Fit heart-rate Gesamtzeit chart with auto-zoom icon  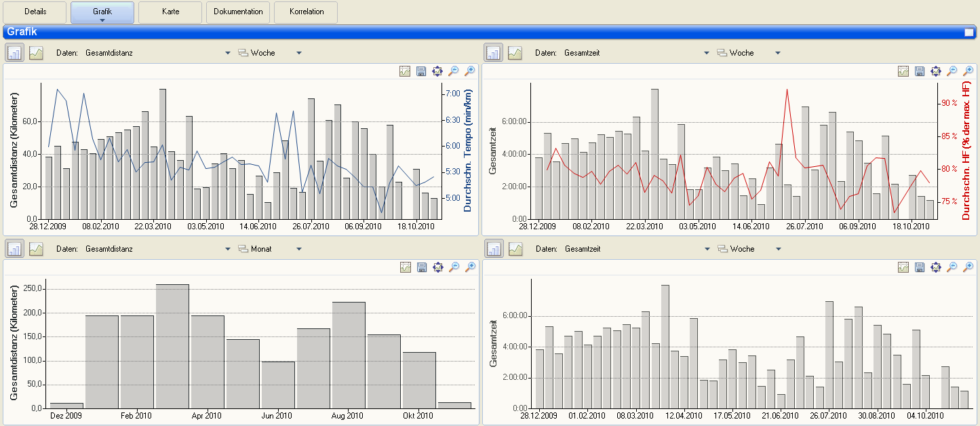936,71
